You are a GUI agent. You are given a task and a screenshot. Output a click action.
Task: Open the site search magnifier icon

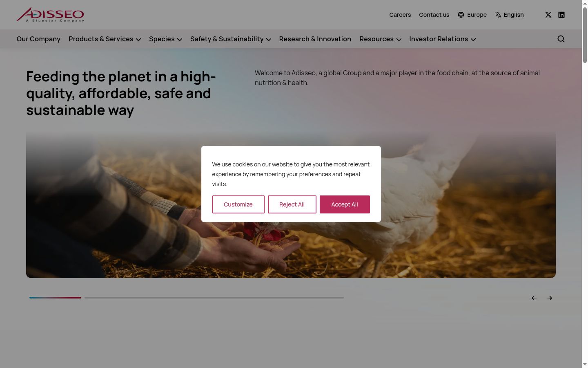561,39
